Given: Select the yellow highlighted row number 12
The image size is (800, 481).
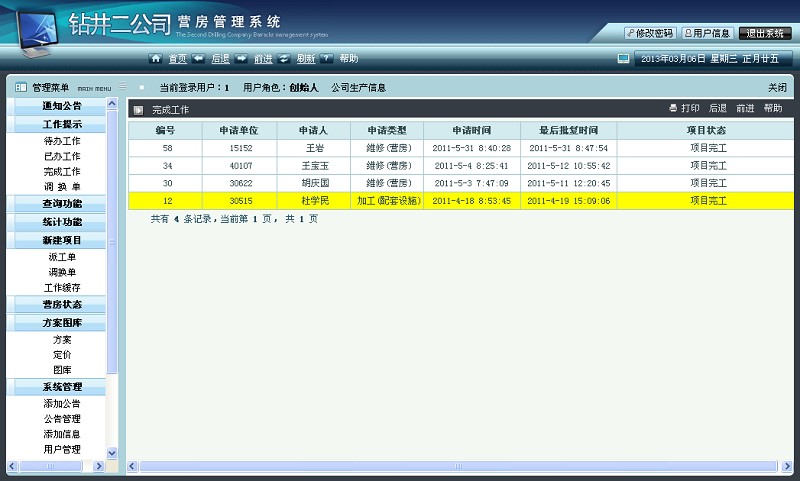Looking at the screenshot, I should tap(168, 201).
